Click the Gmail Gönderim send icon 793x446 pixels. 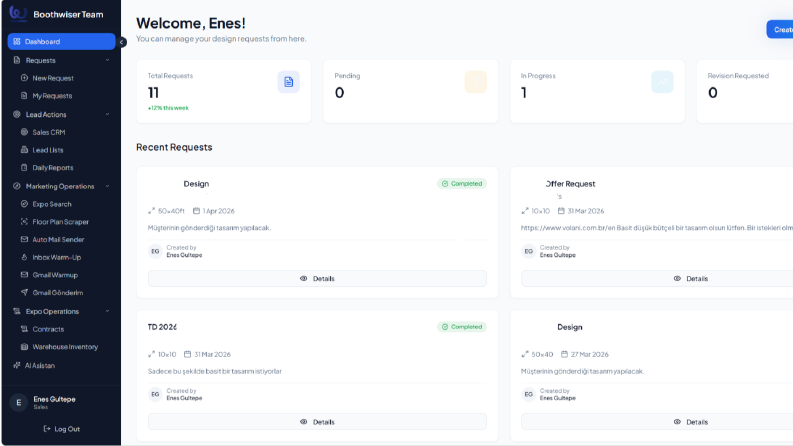click(x=24, y=292)
